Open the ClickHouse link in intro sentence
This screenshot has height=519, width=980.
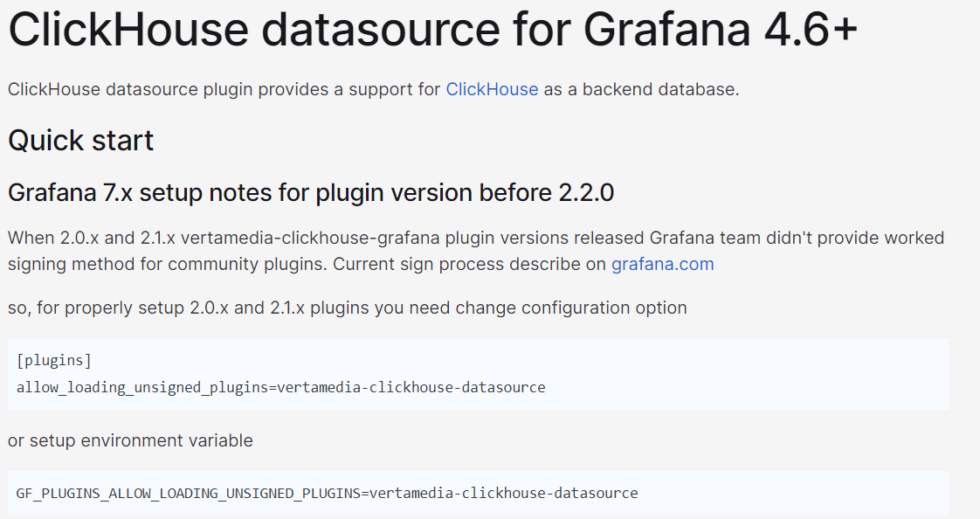[x=492, y=89]
